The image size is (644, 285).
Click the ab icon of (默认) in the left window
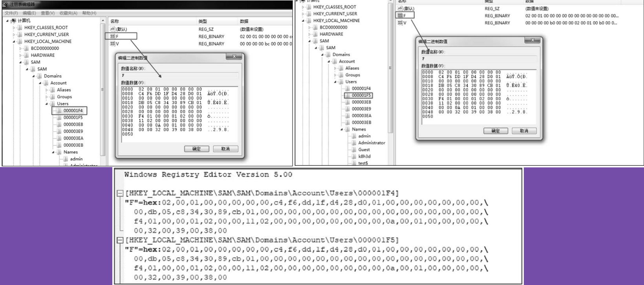pos(112,29)
